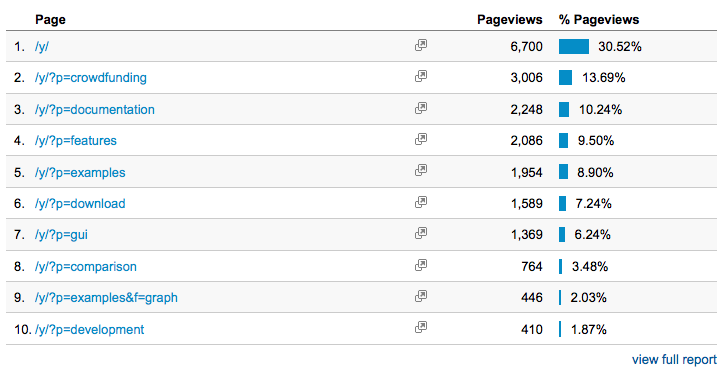This screenshot has height=371, width=720.
Task: Click the /y/?p=examples&f=graph link
Action: [x=106, y=298]
